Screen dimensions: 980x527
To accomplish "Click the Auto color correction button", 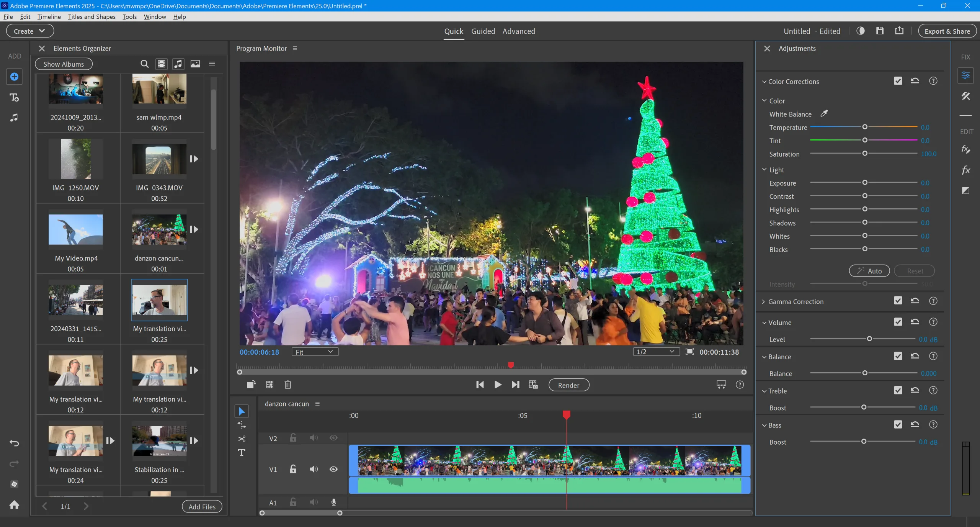I will point(869,271).
